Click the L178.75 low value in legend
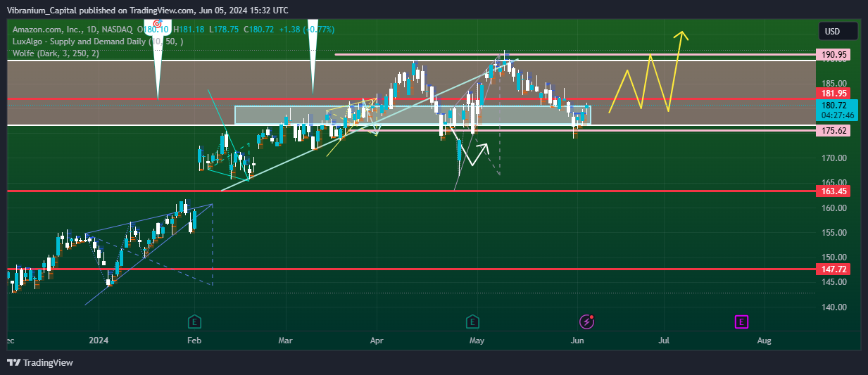This screenshot has height=375, width=868. (x=225, y=30)
